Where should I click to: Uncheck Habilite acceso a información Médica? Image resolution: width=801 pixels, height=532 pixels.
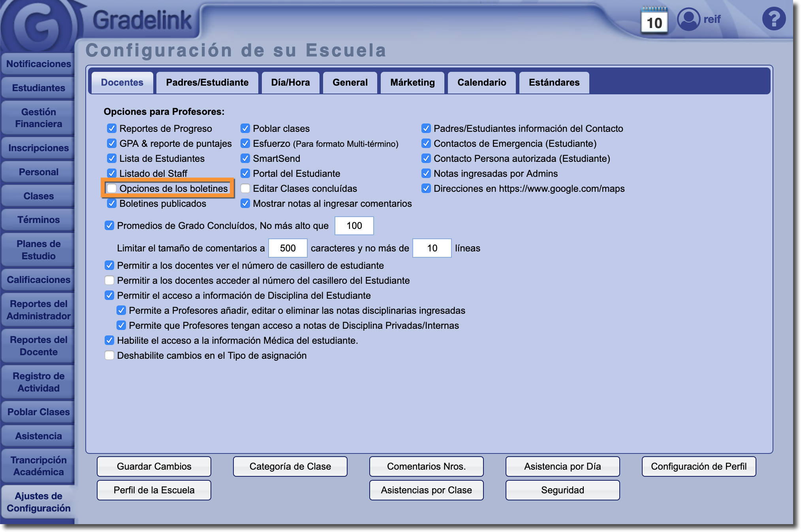click(x=109, y=341)
